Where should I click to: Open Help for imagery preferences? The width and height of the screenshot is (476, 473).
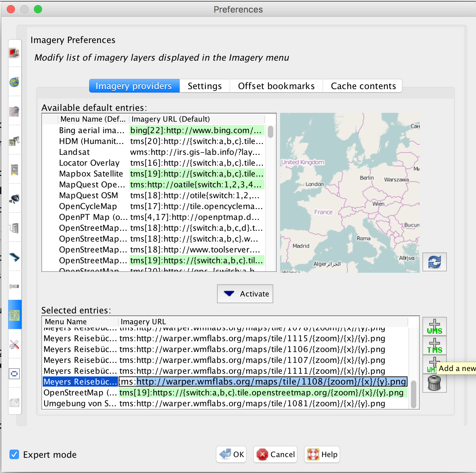[x=322, y=454]
